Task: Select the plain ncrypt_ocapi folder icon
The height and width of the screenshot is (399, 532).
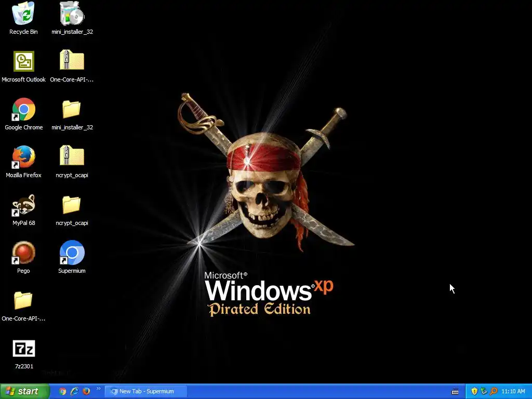Action: click(72, 205)
